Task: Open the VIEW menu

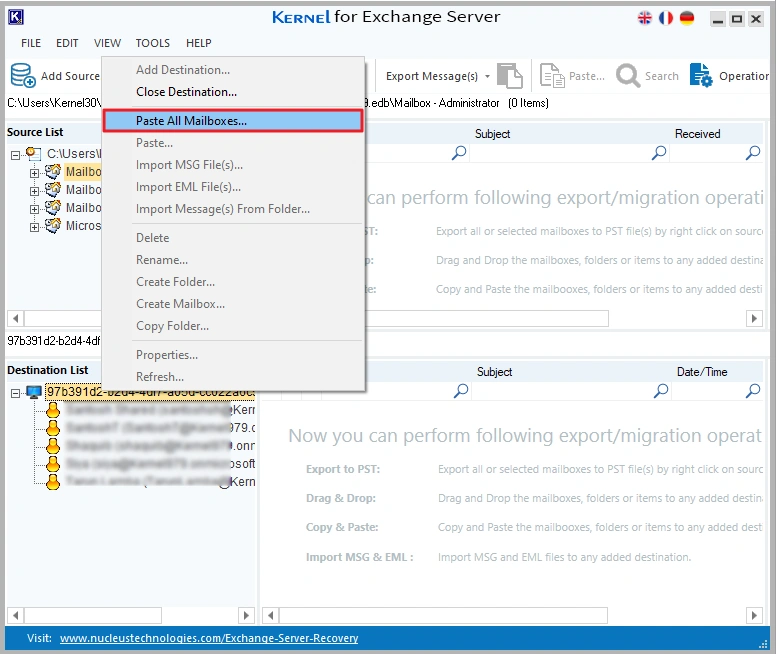Action: point(107,43)
